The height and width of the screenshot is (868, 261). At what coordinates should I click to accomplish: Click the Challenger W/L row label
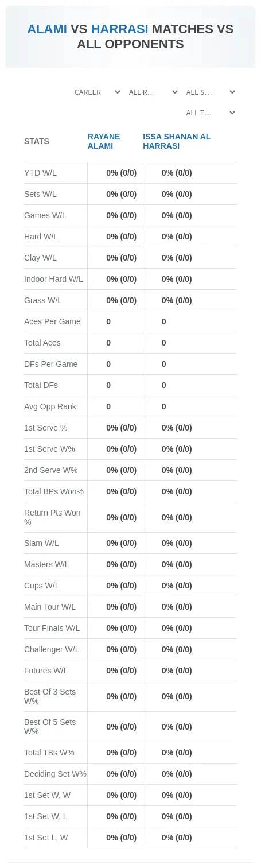[52, 649]
